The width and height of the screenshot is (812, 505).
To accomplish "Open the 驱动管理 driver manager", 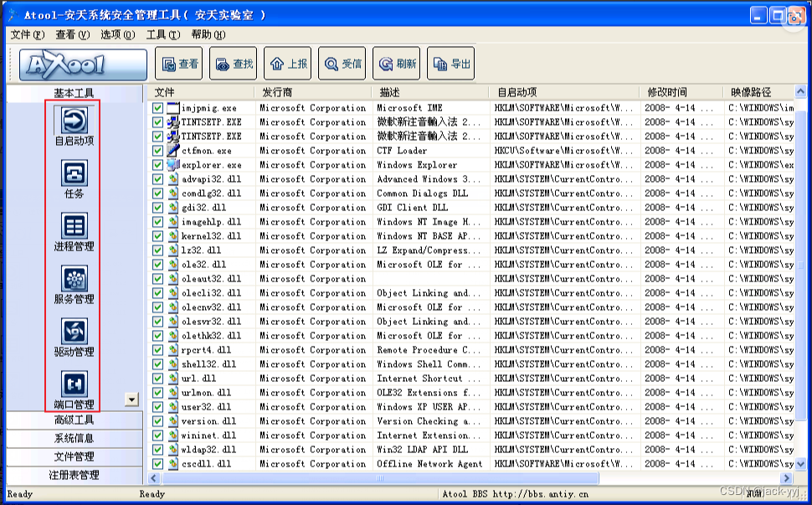I will click(74, 338).
